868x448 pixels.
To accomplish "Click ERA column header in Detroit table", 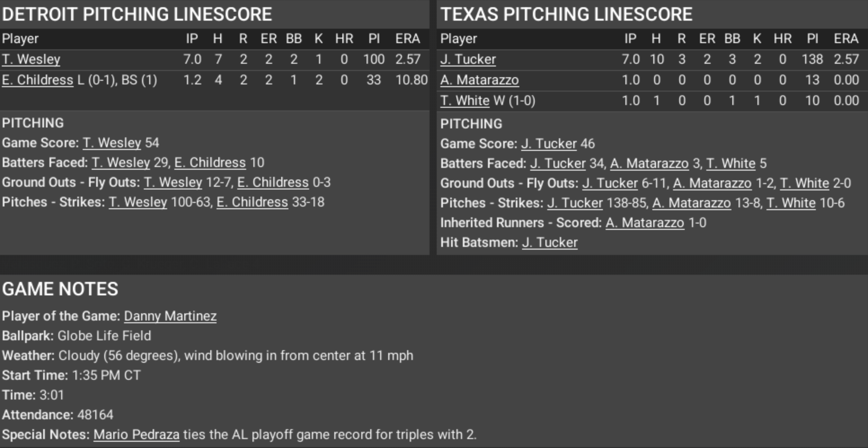I will coord(407,39).
